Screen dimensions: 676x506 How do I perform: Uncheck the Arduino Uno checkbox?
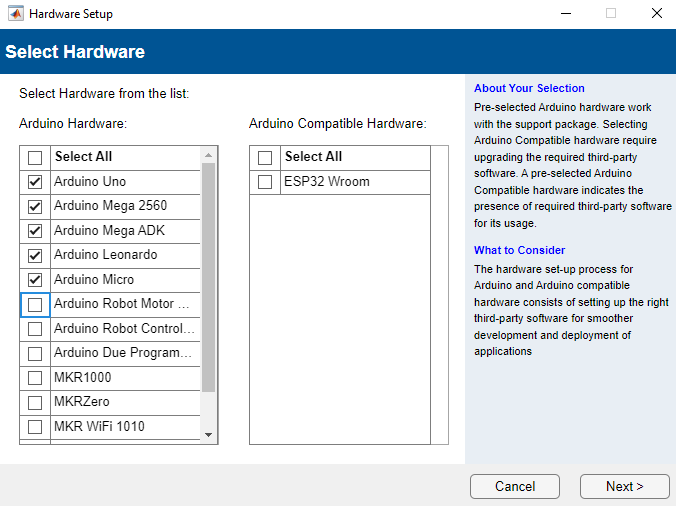point(35,182)
